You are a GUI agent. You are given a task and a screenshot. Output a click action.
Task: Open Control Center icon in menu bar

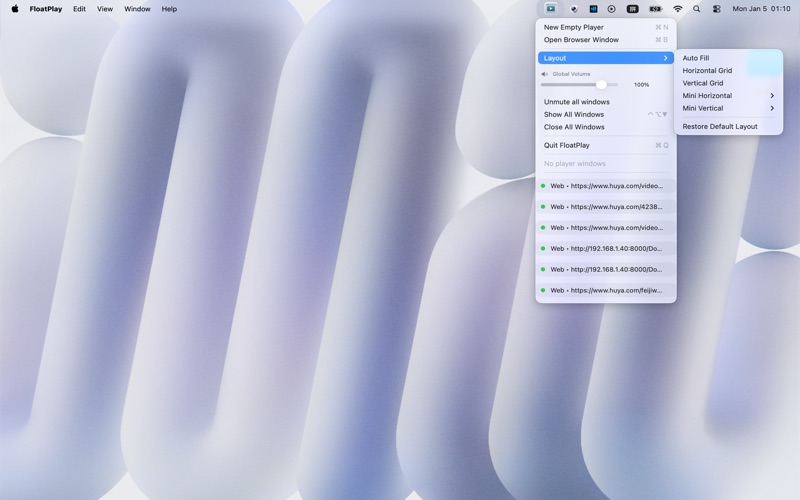coord(716,9)
